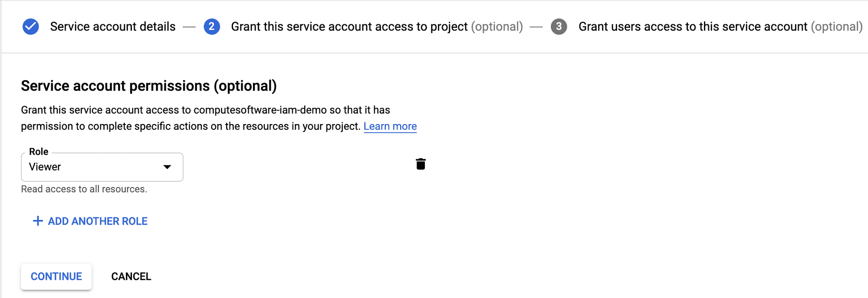Click the Read access to all resources text
This screenshot has height=298, width=868.
coord(84,189)
